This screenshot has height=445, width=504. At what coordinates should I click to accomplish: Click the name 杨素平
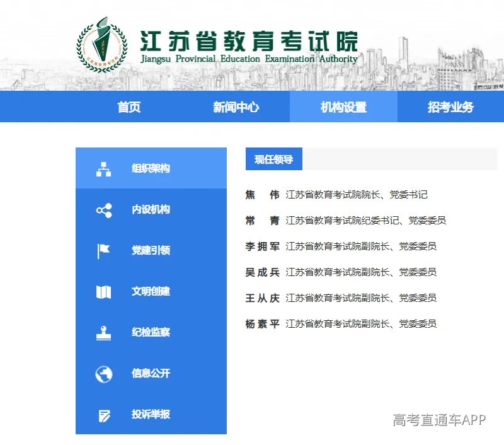click(262, 324)
